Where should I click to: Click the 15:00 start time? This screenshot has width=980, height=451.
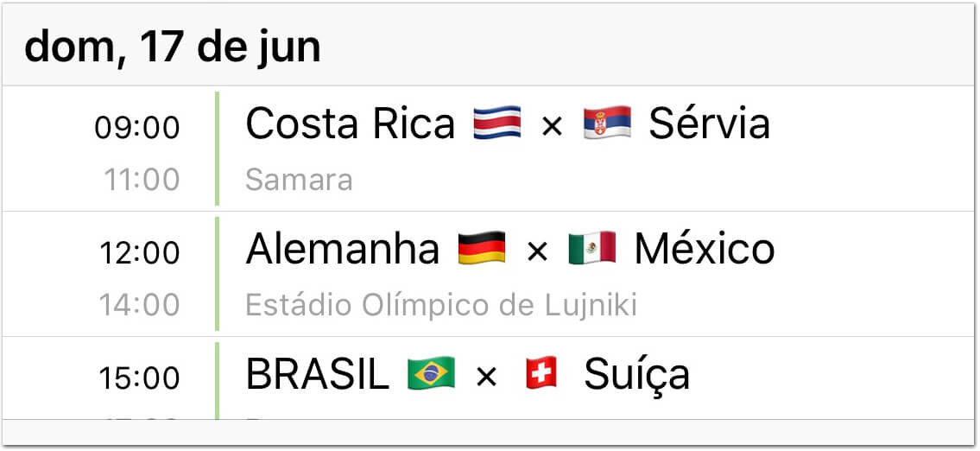click(139, 378)
